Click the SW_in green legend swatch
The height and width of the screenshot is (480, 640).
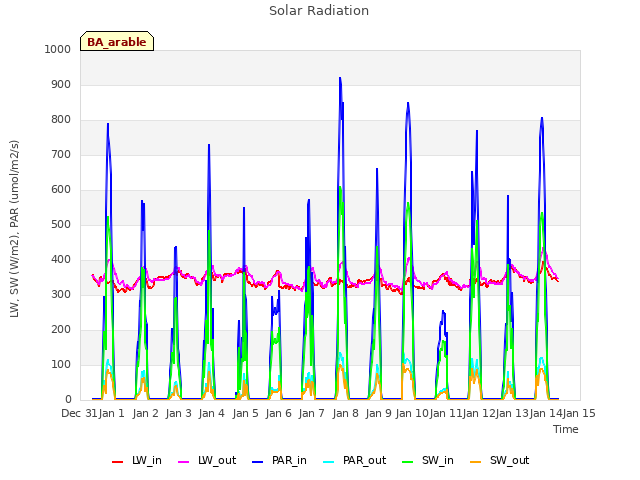[x=408, y=462]
